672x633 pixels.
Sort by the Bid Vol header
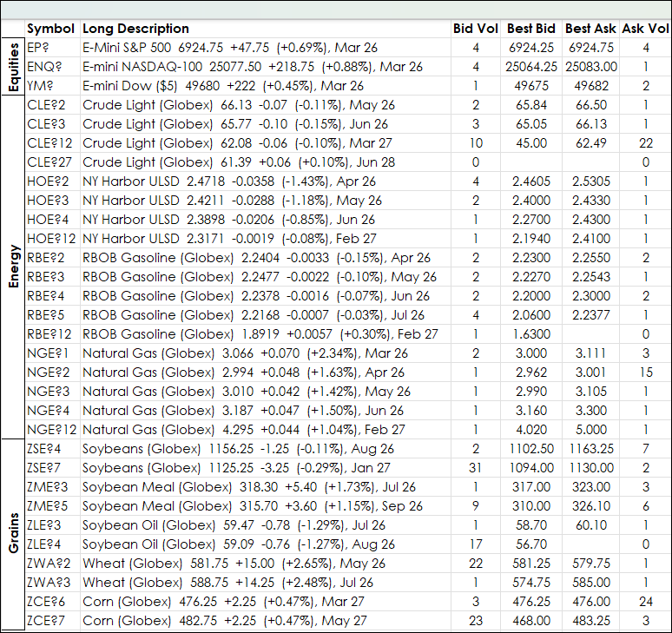pos(475,29)
